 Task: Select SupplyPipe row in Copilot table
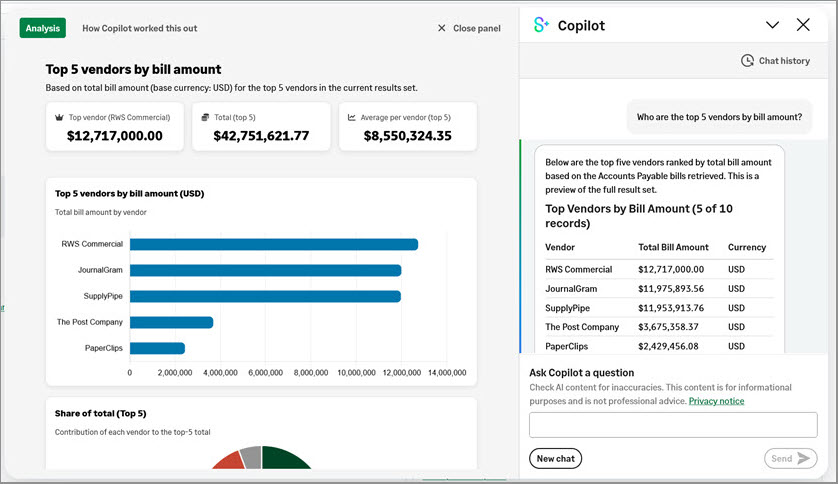(659, 308)
